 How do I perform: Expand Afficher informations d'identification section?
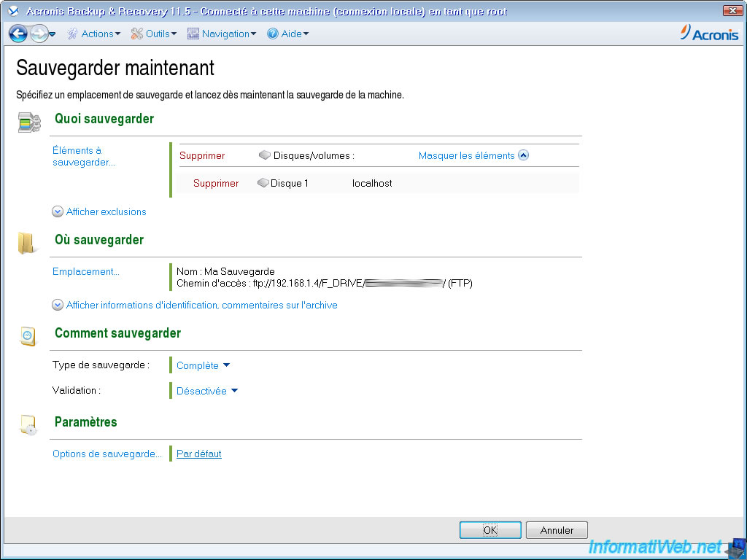[x=195, y=306]
